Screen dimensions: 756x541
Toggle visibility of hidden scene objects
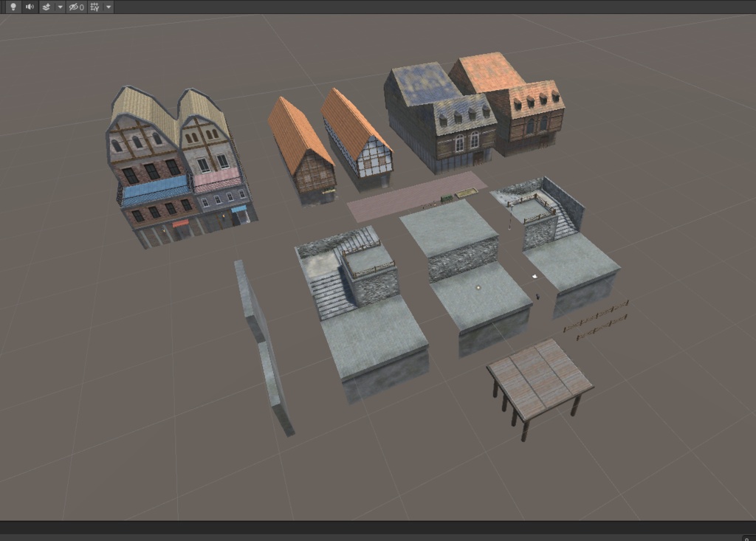tap(74, 7)
